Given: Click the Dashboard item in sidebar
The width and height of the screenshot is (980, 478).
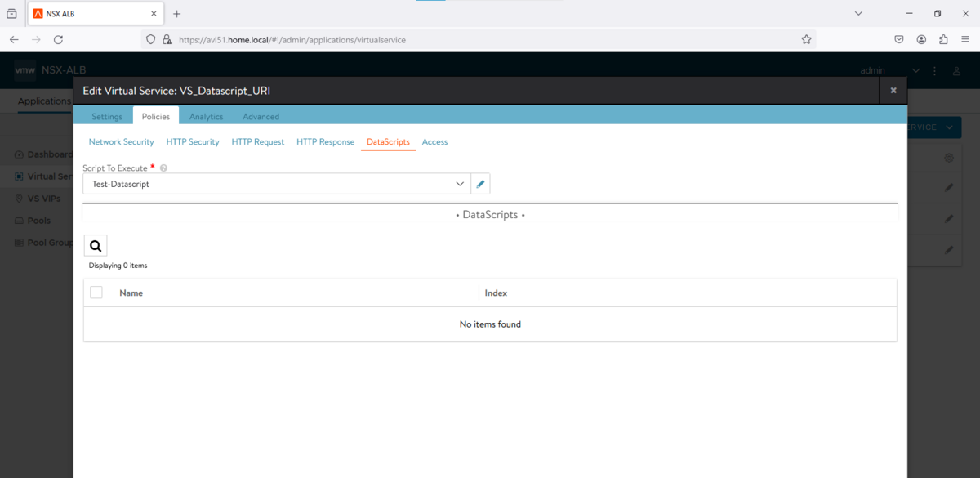Looking at the screenshot, I should (x=45, y=154).
